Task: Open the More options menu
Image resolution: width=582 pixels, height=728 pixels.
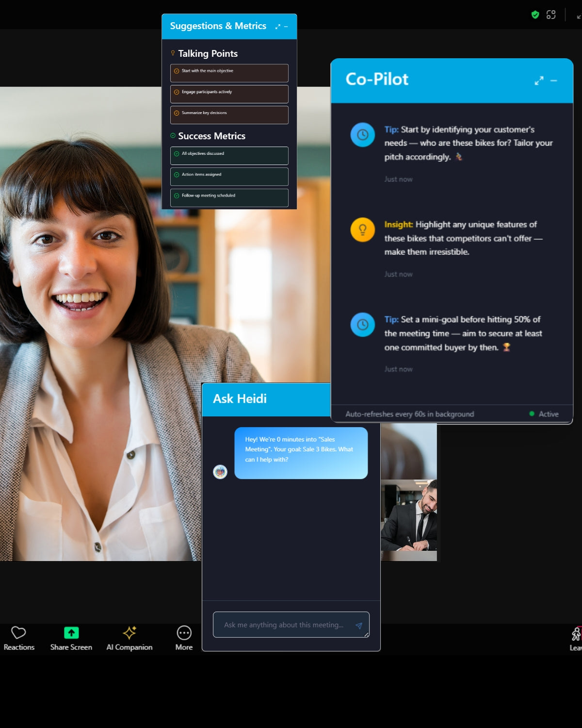Action: [x=184, y=633]
